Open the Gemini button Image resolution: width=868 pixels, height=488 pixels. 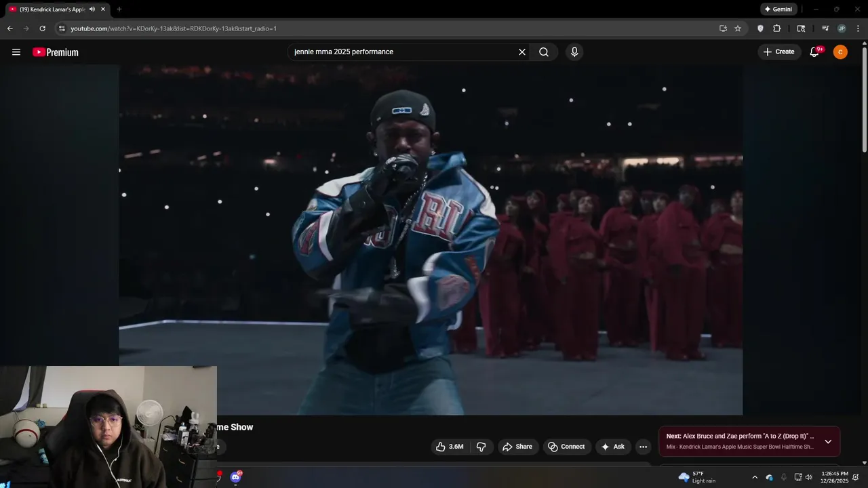pos(778,9)
